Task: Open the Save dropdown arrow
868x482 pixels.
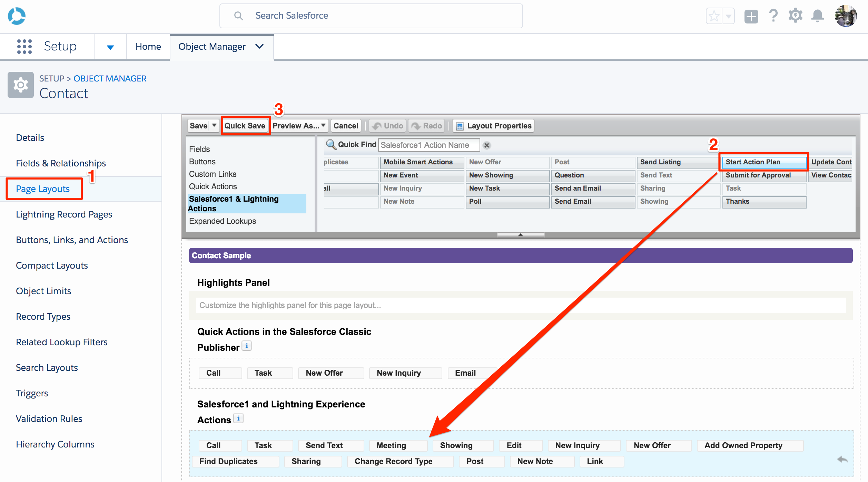Action: (214, 125)
